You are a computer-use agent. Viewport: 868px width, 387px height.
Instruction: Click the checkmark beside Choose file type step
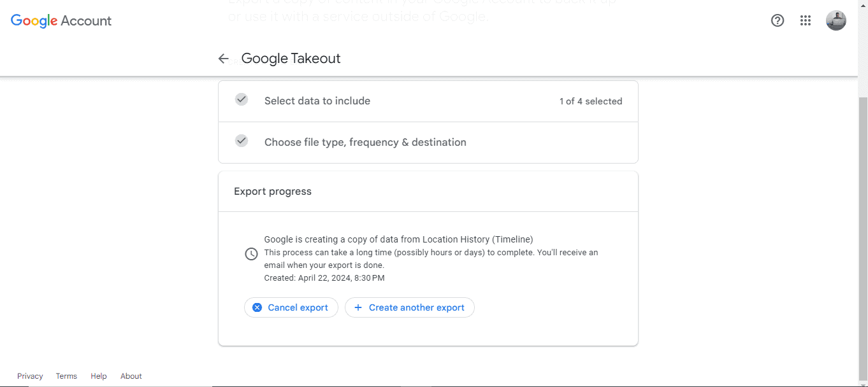coord(241,140)
